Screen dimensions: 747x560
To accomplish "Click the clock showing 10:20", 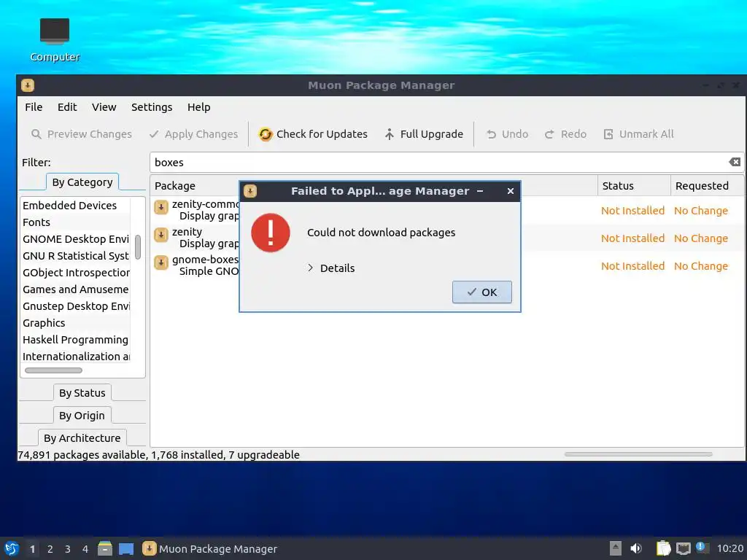I will (x=729, y=548).
